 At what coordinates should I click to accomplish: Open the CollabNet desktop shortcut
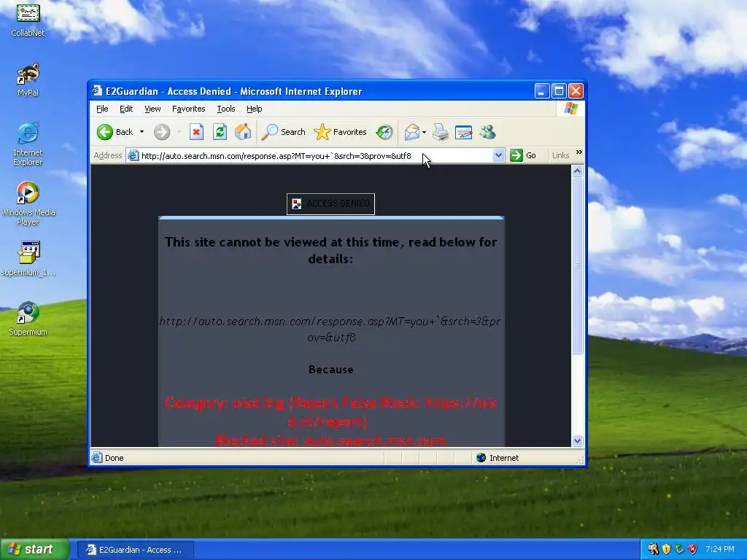coord(28,19)
